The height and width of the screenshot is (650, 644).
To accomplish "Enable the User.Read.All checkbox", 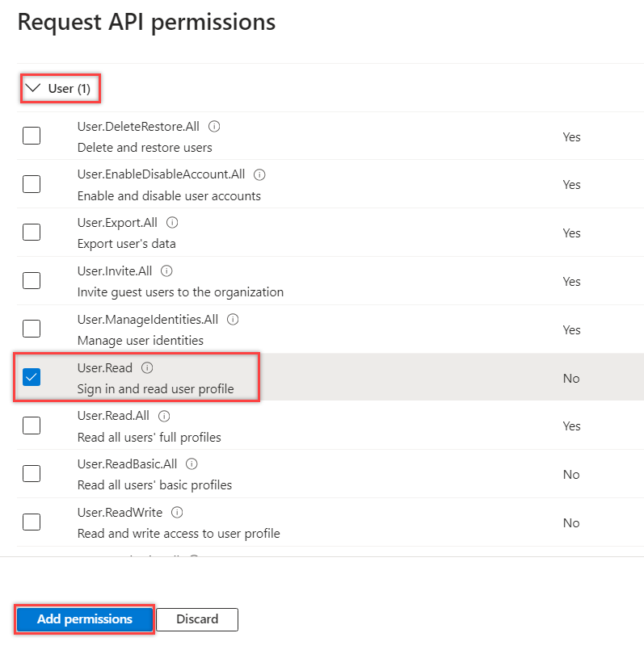I will click(32, 426).
